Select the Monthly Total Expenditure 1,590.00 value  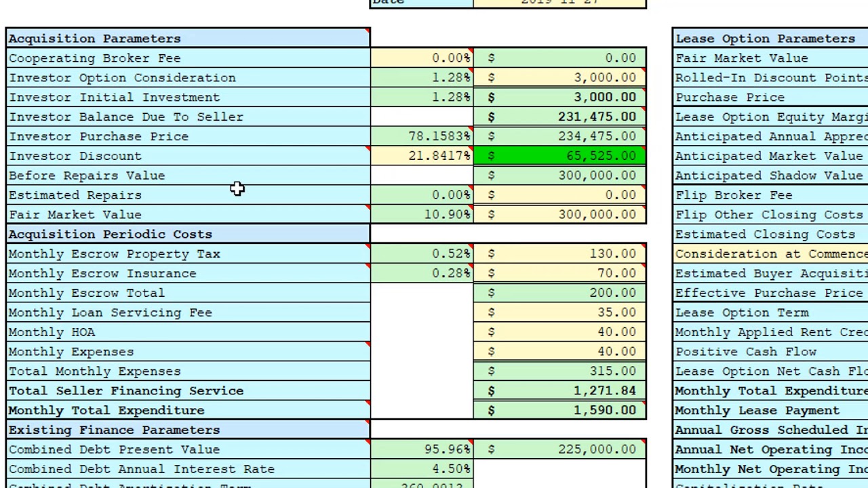[x=560, y=410]
